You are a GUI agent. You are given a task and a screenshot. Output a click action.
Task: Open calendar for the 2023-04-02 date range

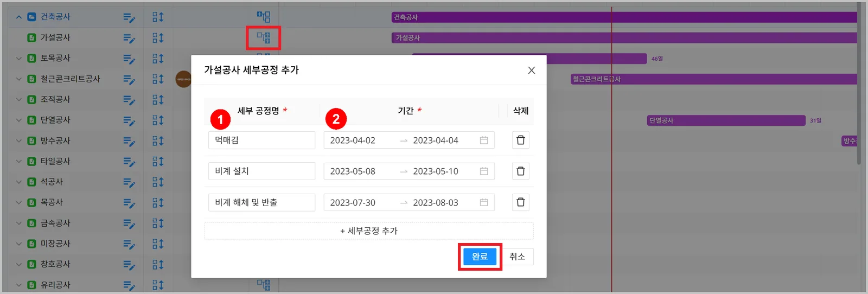coord(484,140)
